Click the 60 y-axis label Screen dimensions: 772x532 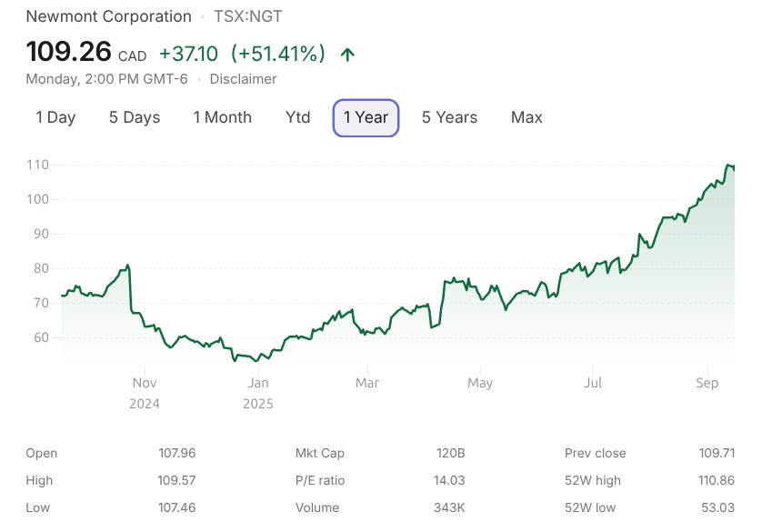point(41,338)
